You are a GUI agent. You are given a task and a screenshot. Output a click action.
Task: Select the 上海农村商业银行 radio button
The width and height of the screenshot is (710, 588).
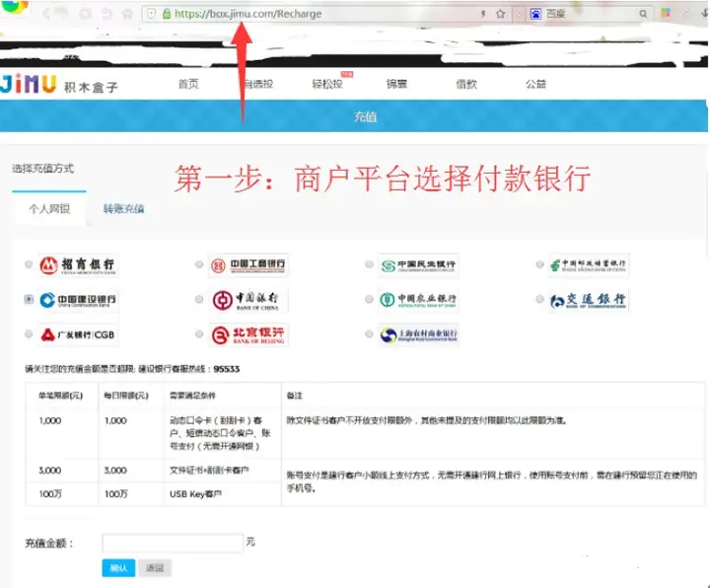click(369, 334)
